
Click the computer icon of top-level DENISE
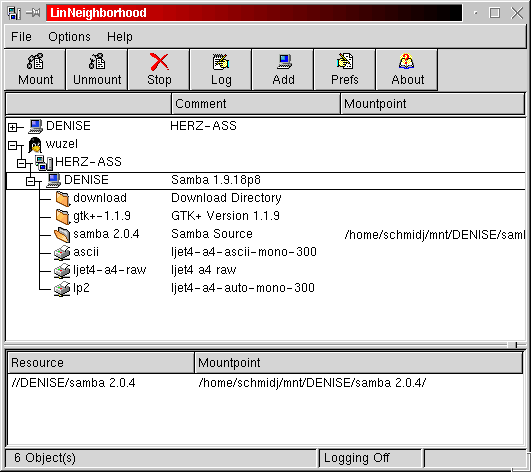point(35,126)
